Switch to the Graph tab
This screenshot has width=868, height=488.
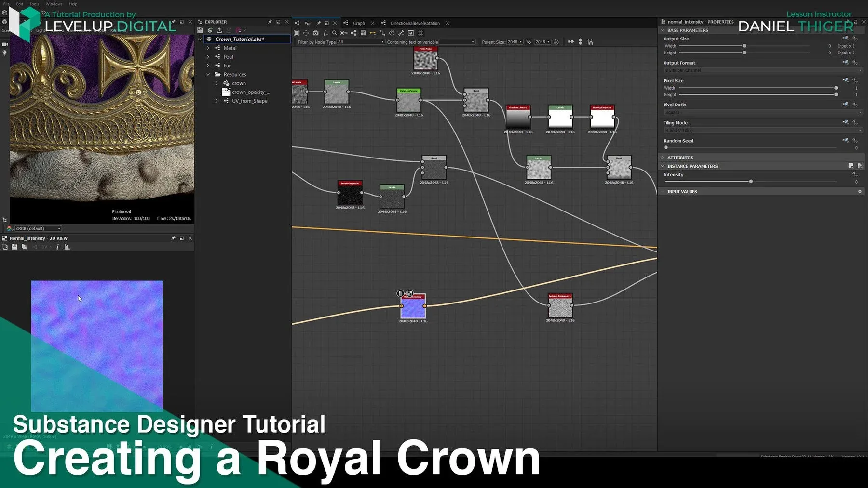359,23
